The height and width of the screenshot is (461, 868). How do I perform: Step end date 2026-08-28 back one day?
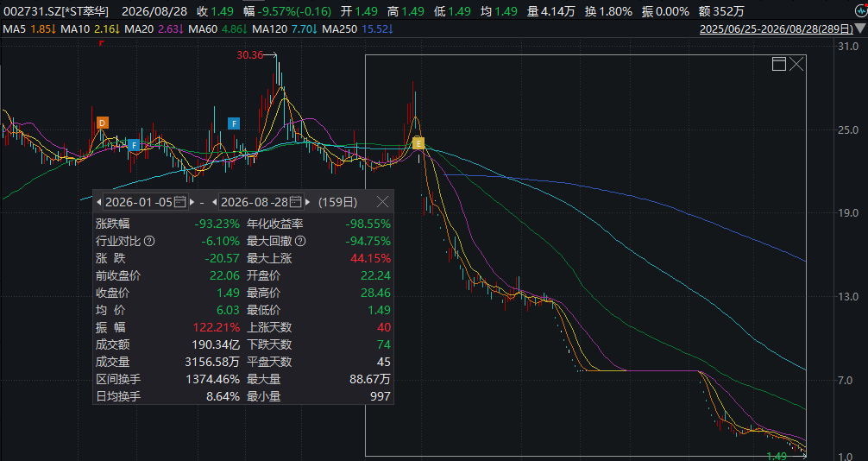pyautogui.click(x=215, y=202)
